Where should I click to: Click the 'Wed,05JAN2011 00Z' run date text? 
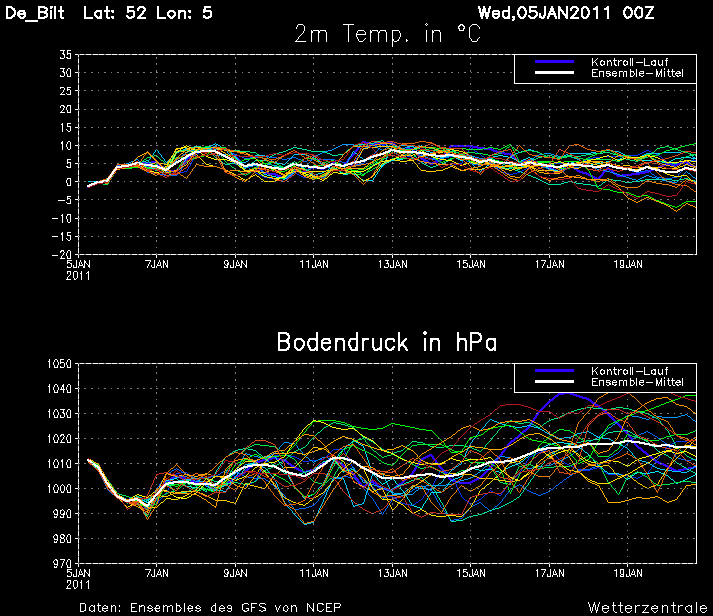tap(566, 13)
